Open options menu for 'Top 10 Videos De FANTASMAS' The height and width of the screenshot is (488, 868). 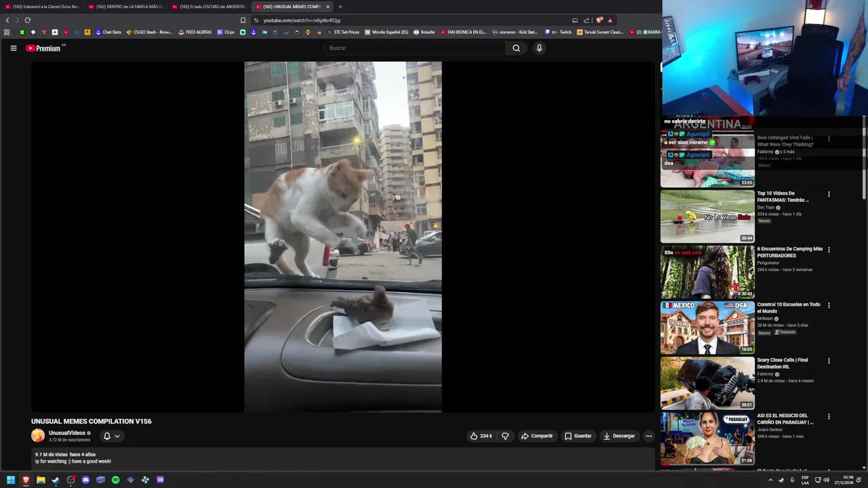[829, 195]
